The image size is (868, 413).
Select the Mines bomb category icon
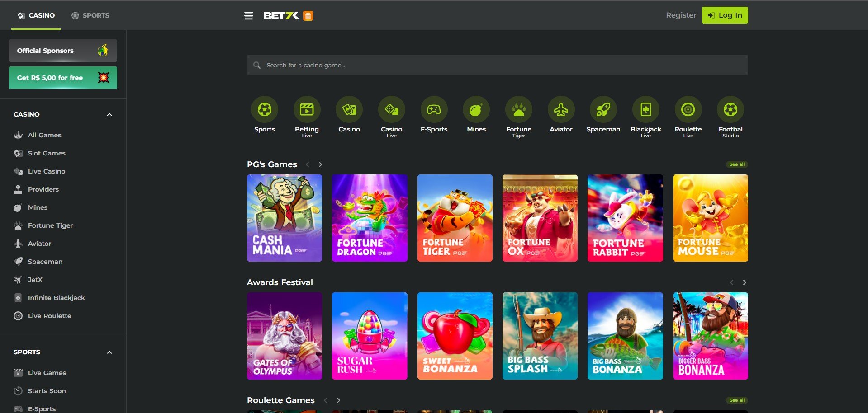point(476,110)
